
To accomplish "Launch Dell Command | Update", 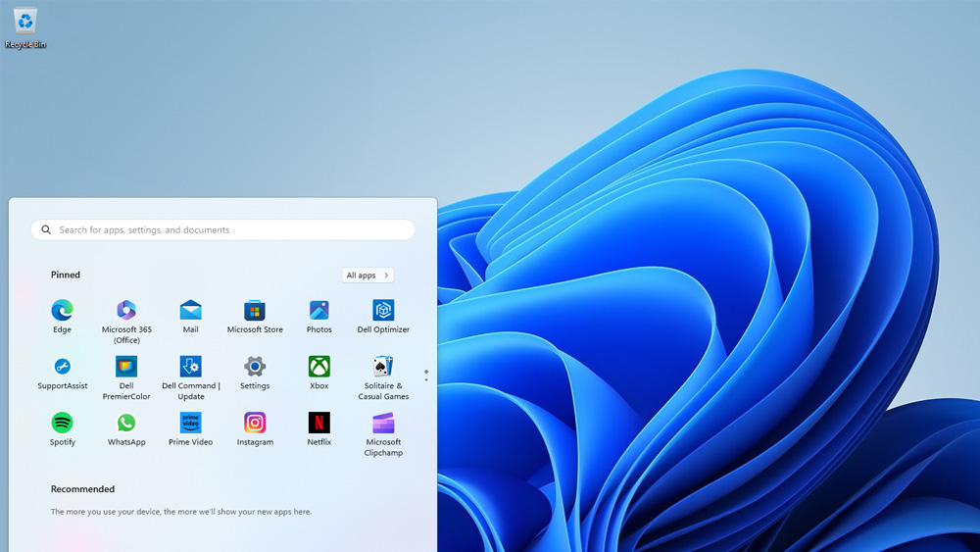I will (x=191, y=377).
